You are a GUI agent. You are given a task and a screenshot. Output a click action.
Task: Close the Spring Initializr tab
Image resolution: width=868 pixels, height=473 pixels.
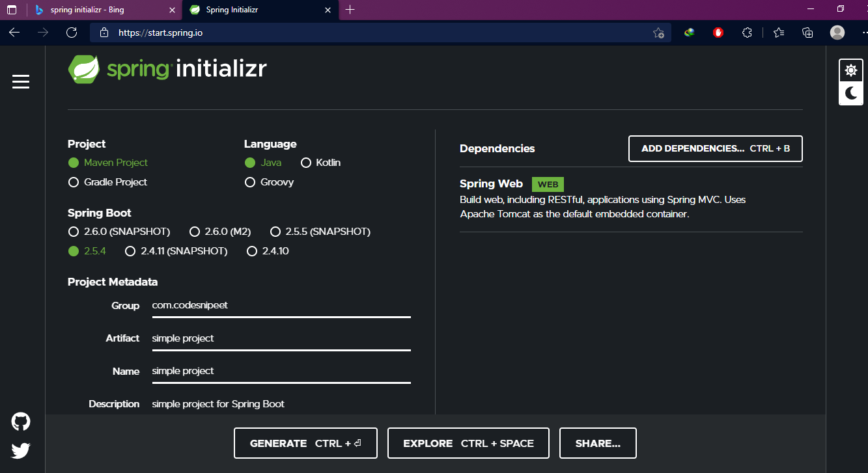[328, 10]
